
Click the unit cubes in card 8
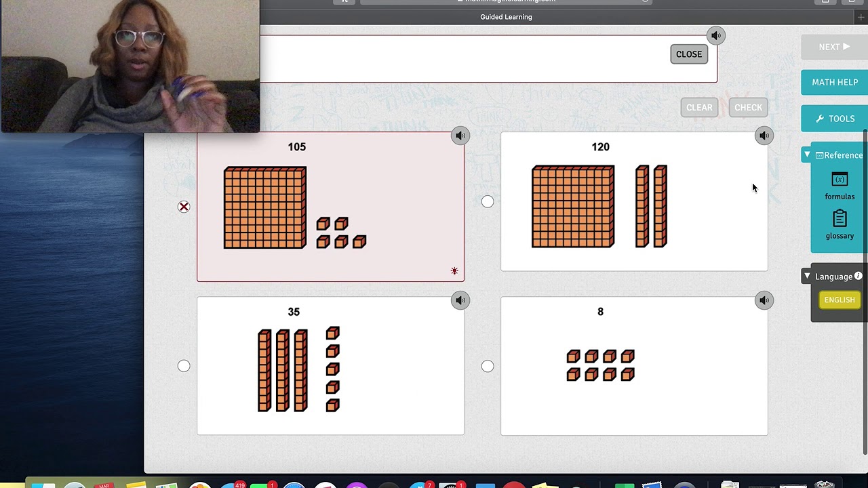[x=600, y=365]
